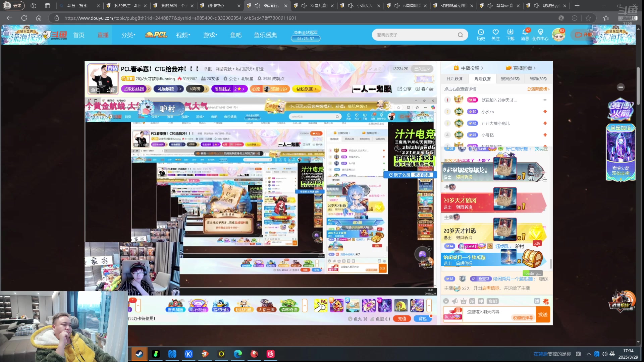
Task: Expand the 游戏 dropdown menu
Action: 210,35
